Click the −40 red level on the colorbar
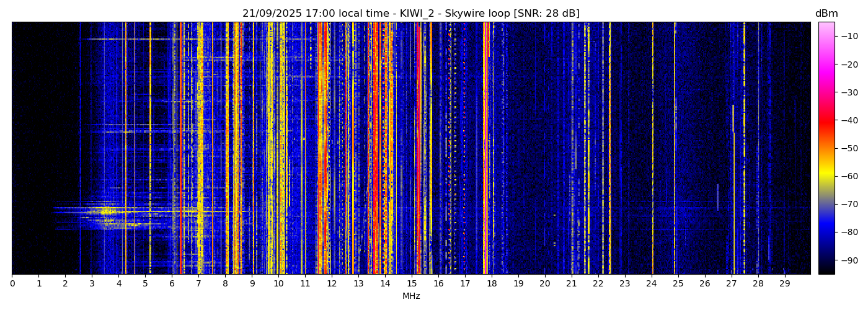The image size is (868, 310). point(826,120)
